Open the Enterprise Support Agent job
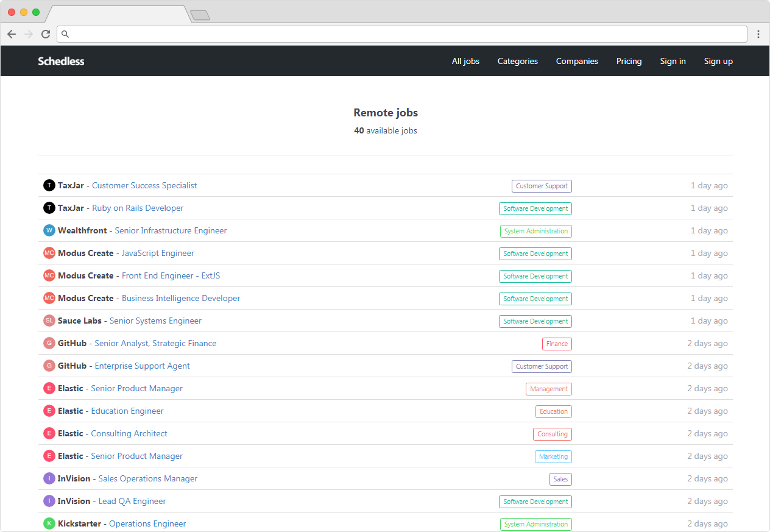This screenshot has height=532, width=770. coord(143,366)
